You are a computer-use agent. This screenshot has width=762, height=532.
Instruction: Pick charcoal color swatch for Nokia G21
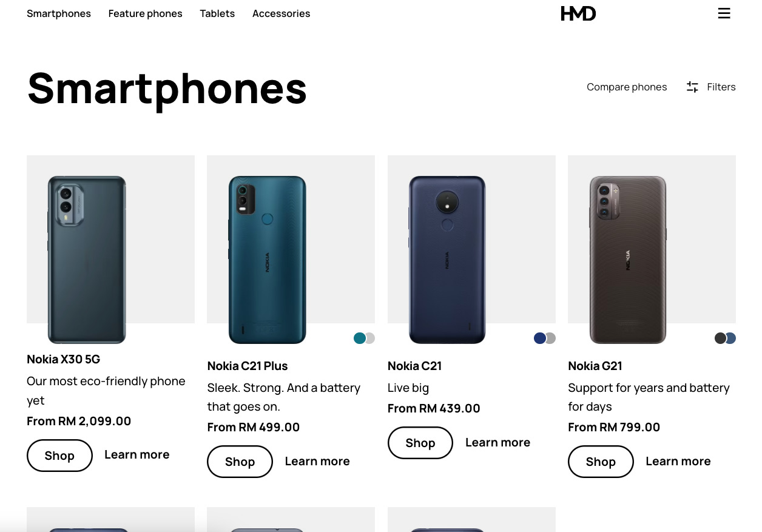pyautogui.click(x=720, y=338)
